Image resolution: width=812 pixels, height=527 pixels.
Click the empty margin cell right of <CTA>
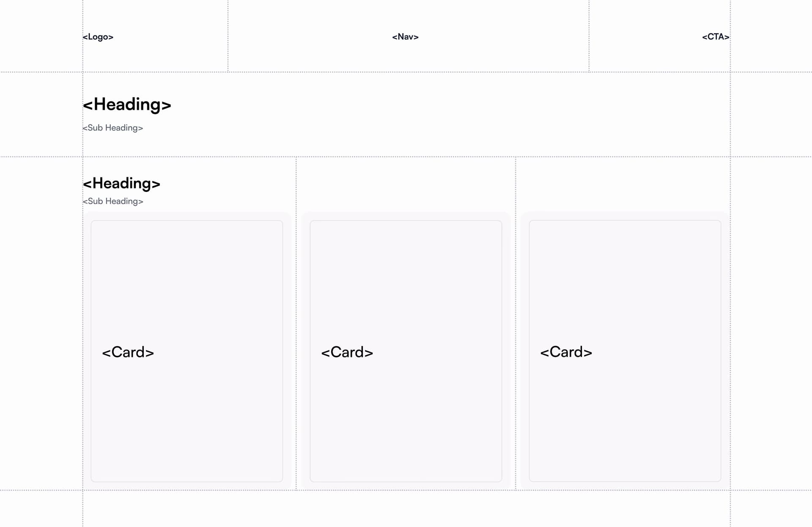click(x=771, y=36)
